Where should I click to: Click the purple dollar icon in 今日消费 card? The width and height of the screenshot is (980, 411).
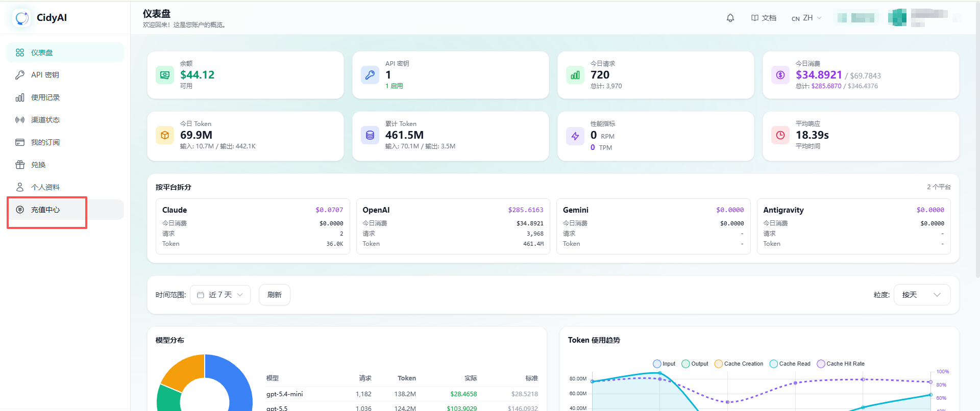pos(780,75)
